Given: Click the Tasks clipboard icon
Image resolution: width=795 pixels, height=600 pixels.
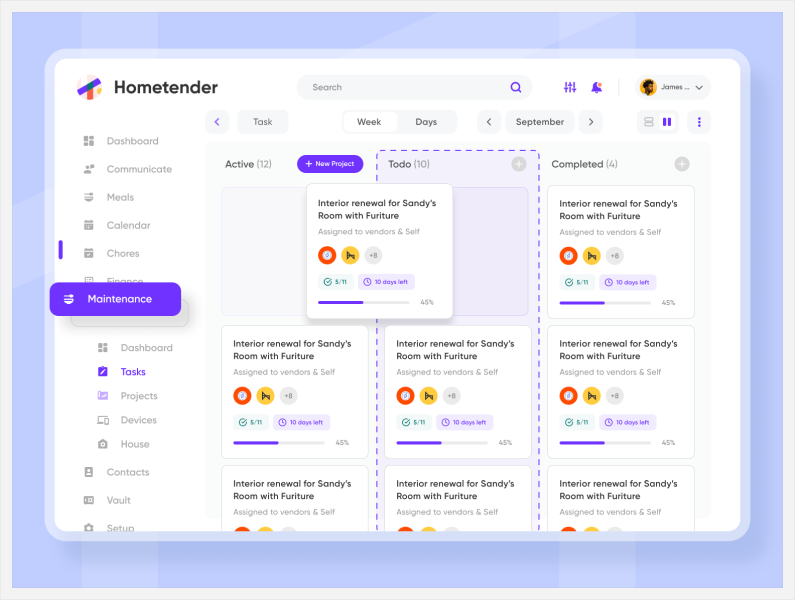Looking at the screenshot, I should point(103,371).
